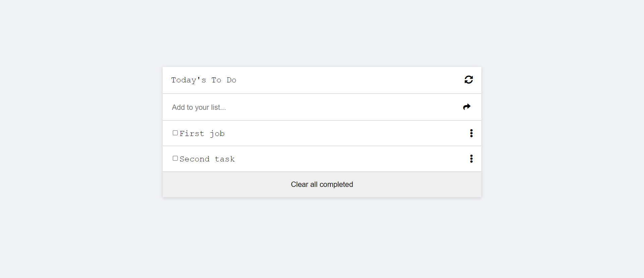Click the Clear all completed button

coord(322,185)
